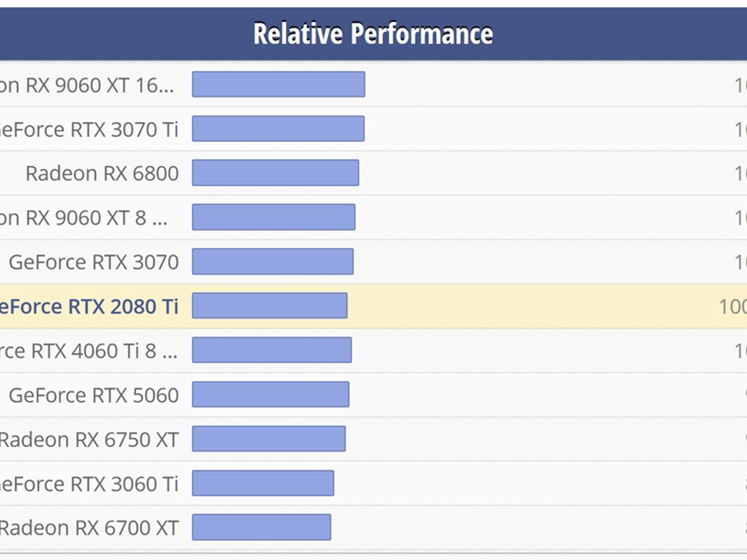
Task: Click the GeForce RTX 5060 label
Action: tap(94, 395)
